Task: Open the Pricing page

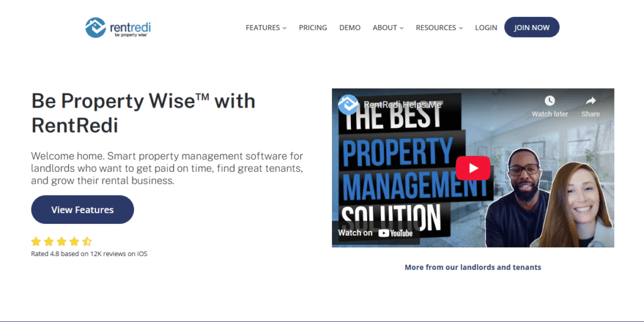Action: (x=313, y=28)
